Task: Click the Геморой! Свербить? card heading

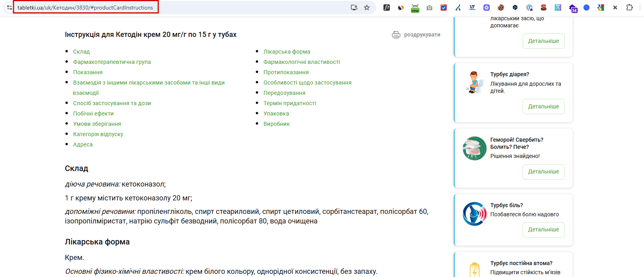Action: (517, 143)
